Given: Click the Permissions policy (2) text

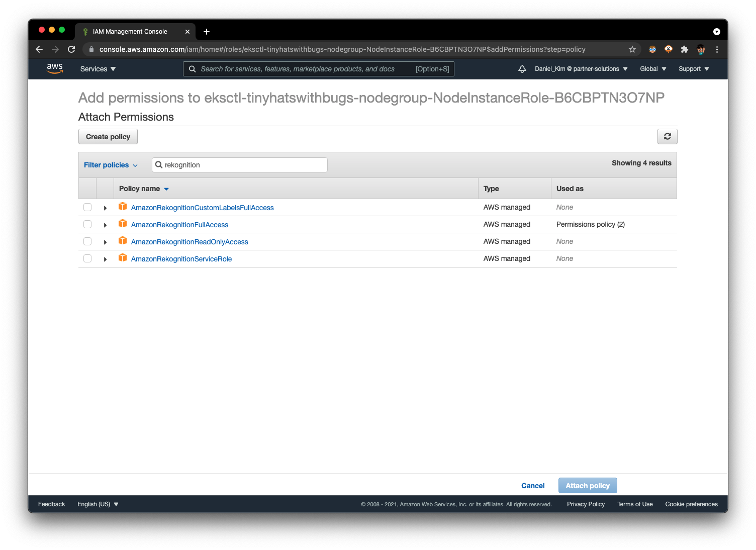Looking at the screenshot, I should point(591,224).
